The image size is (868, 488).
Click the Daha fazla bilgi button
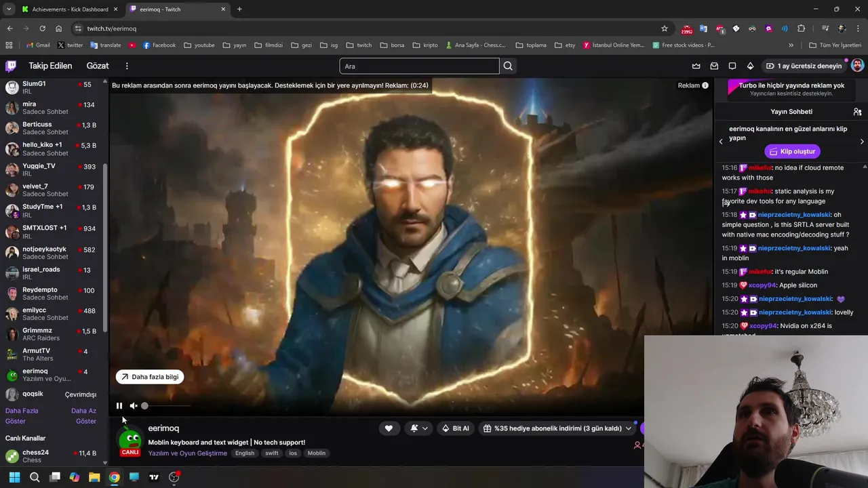[150, 377]
